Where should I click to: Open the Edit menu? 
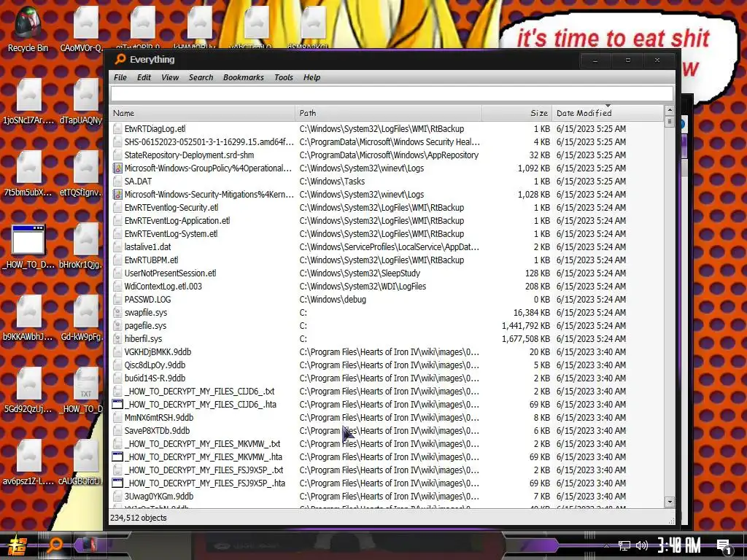pyautogui.click(x=144, y=77)
